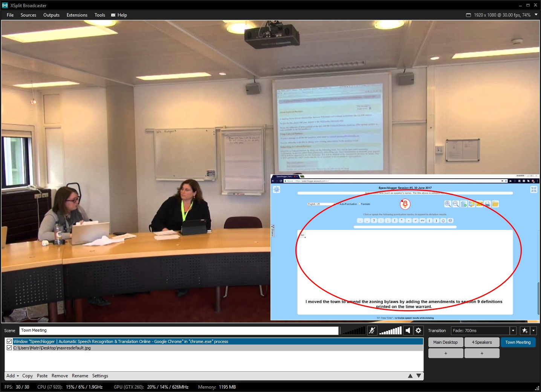The image size is (541, 392).
Task: Open English US language dropdown in Speechlogger
Action: tap(321, 204)
